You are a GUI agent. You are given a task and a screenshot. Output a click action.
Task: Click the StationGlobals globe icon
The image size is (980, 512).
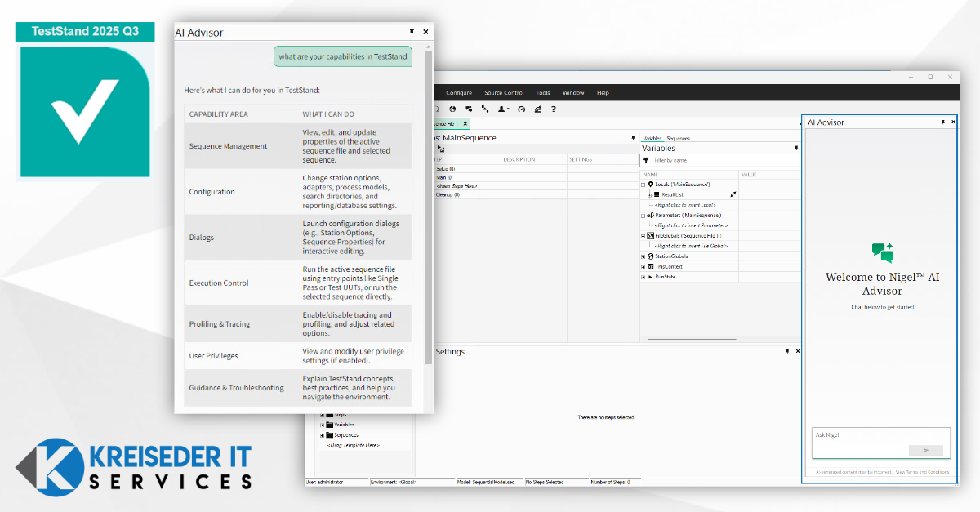click(x=651, y=256)
